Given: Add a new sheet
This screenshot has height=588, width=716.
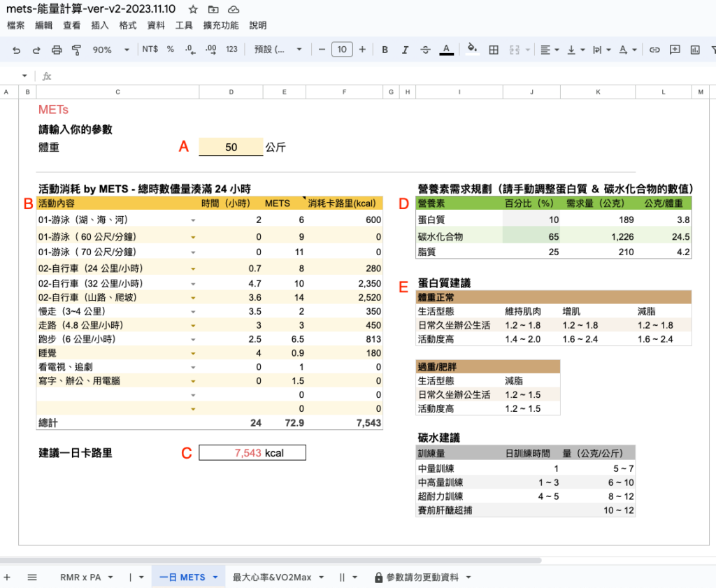Looking at the screenshot, I should pyautogui.click(x=7, y=578).
